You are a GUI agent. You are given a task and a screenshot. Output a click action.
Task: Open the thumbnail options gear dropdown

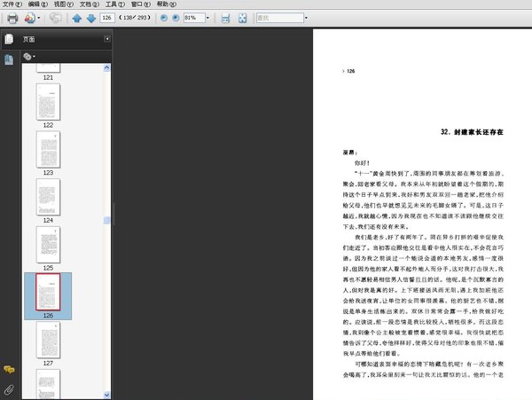[x=28, y=57]
